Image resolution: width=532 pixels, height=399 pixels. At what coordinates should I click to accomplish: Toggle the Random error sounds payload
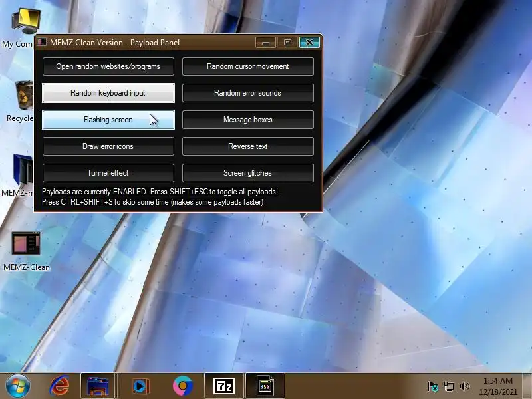[248, 93]
